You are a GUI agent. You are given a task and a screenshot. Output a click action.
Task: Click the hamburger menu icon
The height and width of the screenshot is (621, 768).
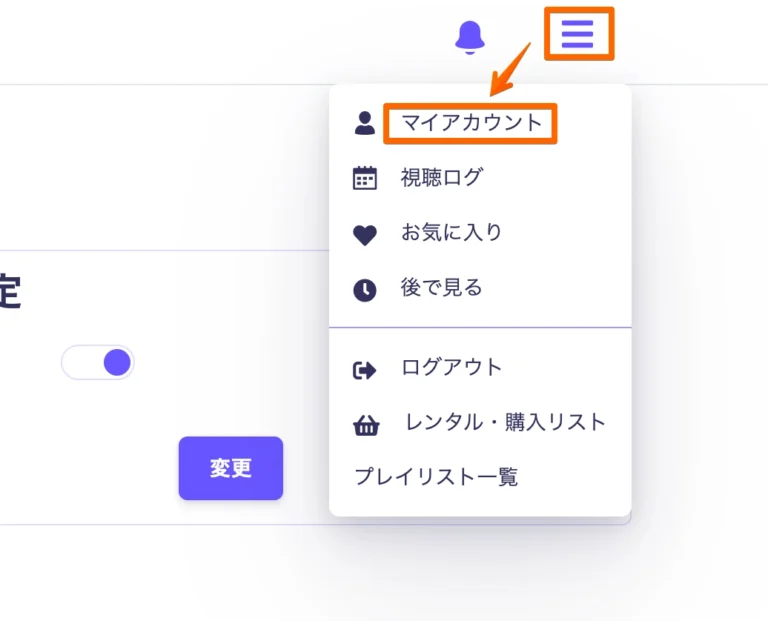577,34
